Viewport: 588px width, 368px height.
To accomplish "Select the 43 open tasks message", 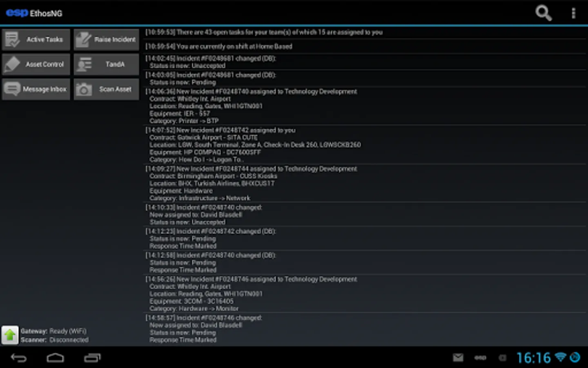I will [x=365, y=32].
